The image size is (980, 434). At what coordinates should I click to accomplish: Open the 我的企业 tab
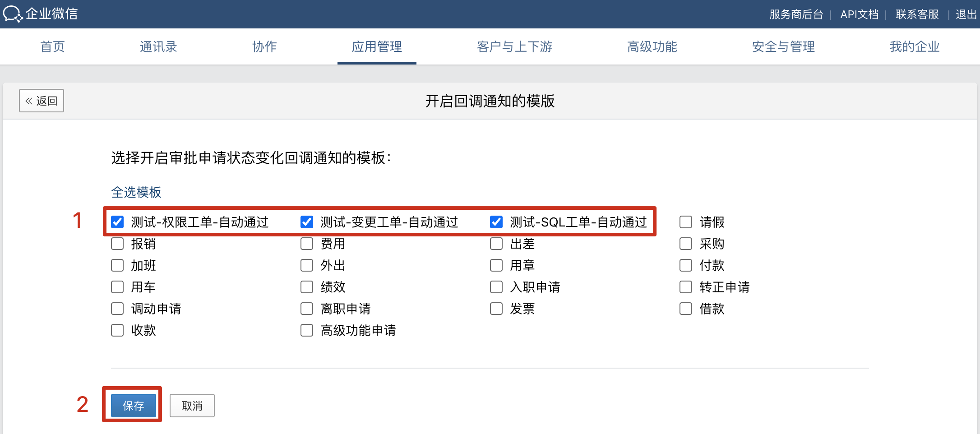click(x=915, y=46)
